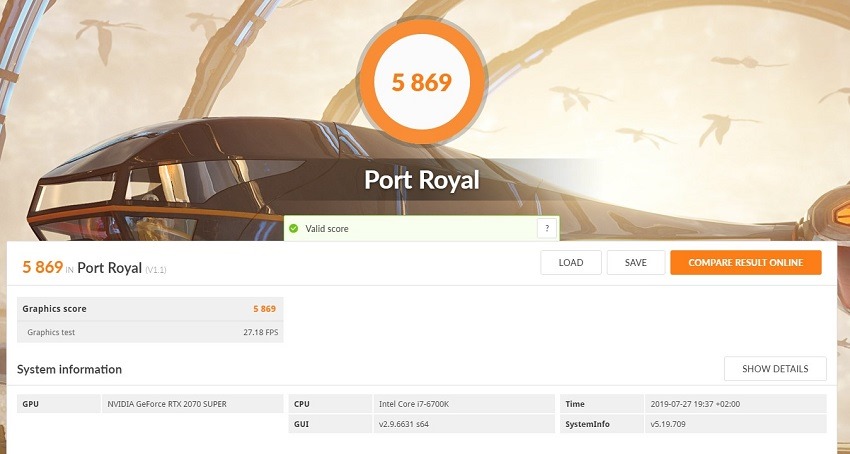Viewport: 850px width, 454px height.
Task: Open the question mark help beside Valid score
Action: click(547, 228)
